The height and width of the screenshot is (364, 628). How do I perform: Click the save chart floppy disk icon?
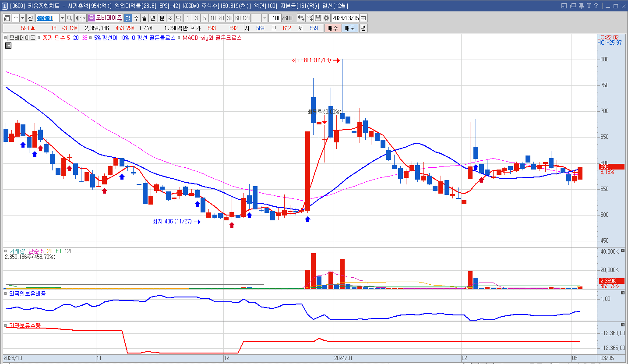(318, 18)
